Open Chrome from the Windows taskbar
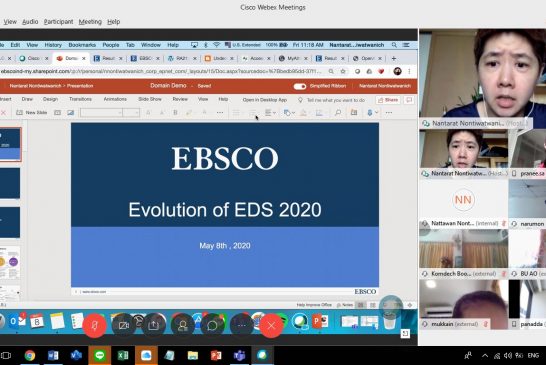The image size is (546, 365). 30,355
